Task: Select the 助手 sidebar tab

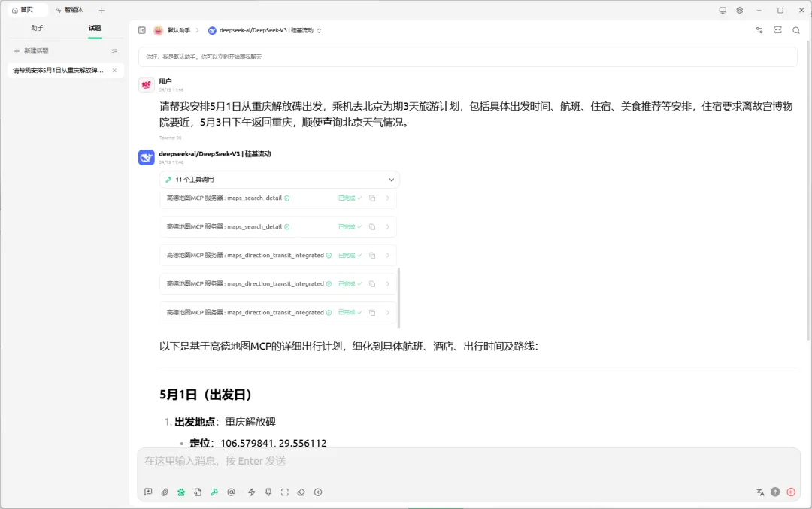Action: [x=37, y=28]
